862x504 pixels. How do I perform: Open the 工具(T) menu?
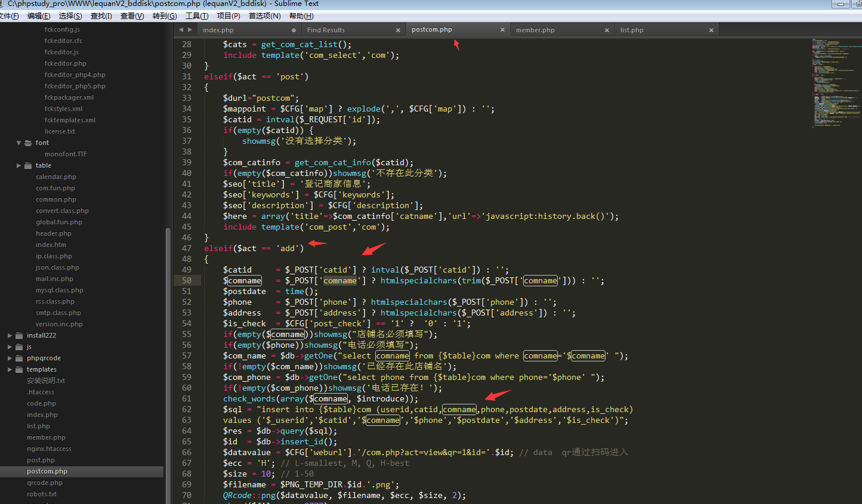tap(197, 16)
